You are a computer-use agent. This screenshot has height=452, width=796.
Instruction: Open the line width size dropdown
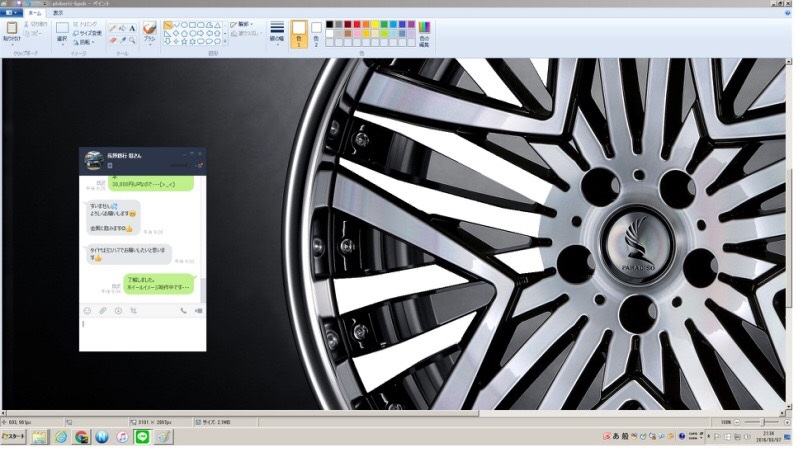click(277, 32)
